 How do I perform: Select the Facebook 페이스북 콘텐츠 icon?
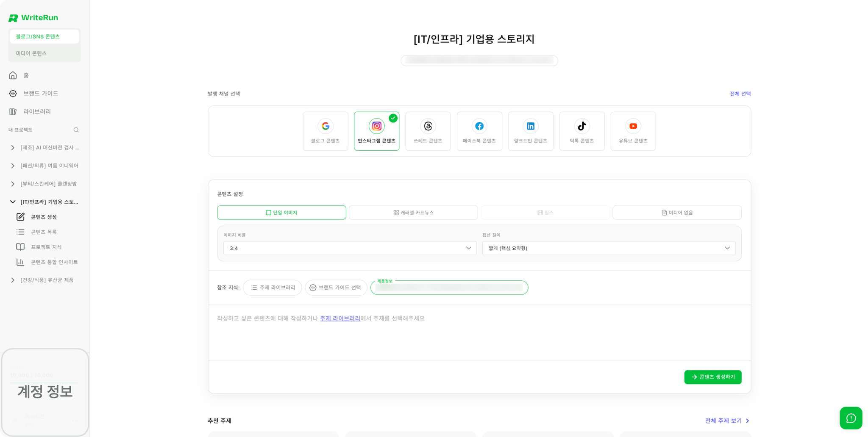tap(479, 126)
